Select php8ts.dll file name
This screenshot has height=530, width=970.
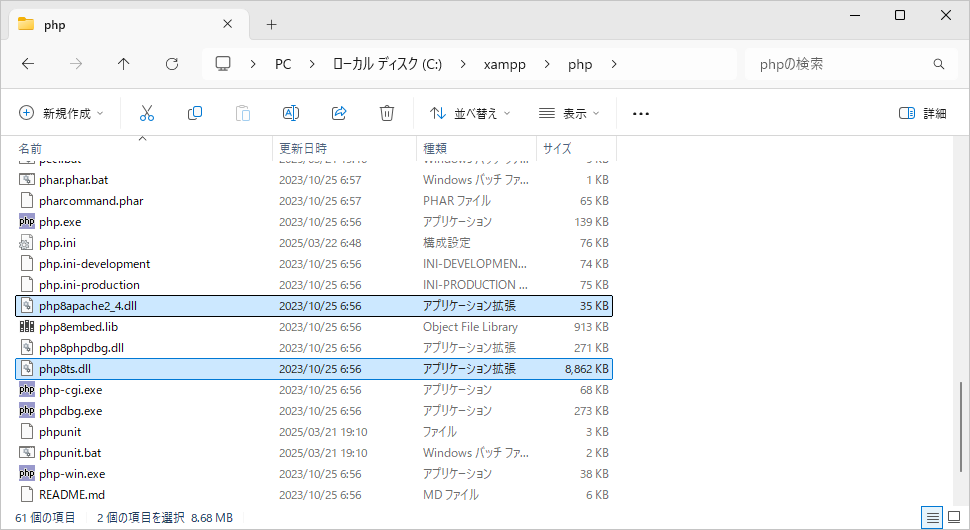tap(65, 369)
